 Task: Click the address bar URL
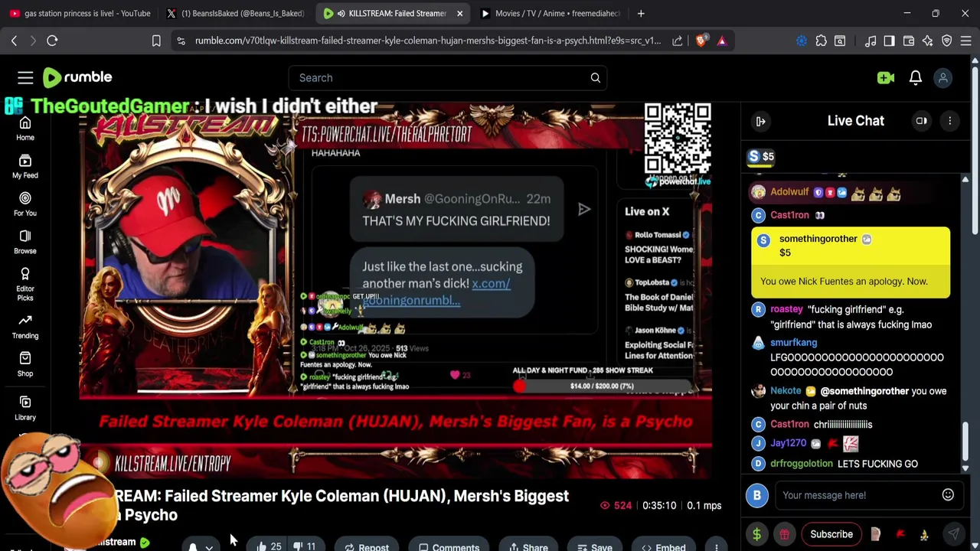(x=427, y=41)
